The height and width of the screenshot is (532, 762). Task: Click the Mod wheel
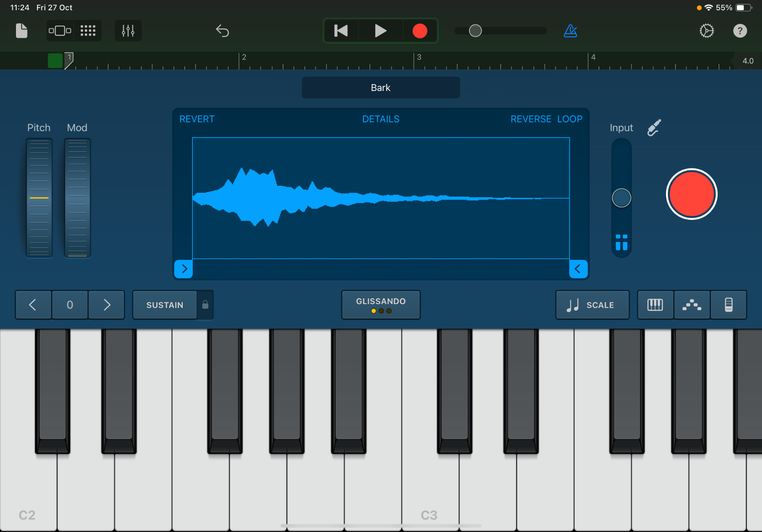77,198
